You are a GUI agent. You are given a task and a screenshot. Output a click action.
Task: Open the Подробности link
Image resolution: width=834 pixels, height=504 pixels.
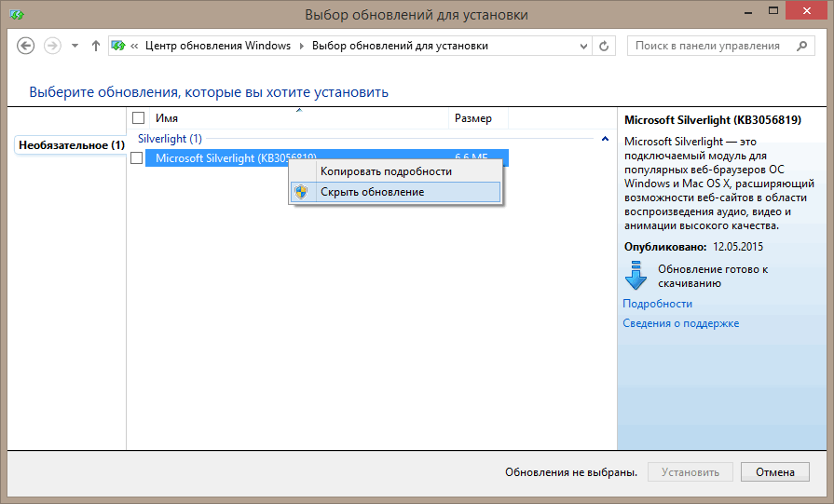[x=657, y=304]
